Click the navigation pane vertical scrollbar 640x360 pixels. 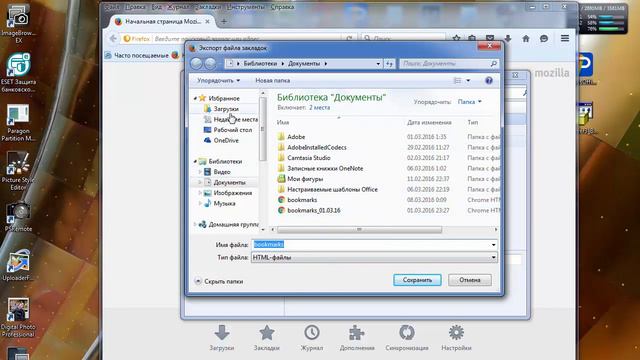click(x=263, y=129)
